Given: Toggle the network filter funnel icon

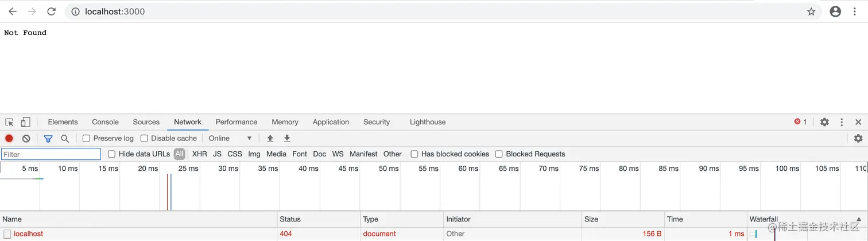Looking at the screenshot, I should click(48, 138).
